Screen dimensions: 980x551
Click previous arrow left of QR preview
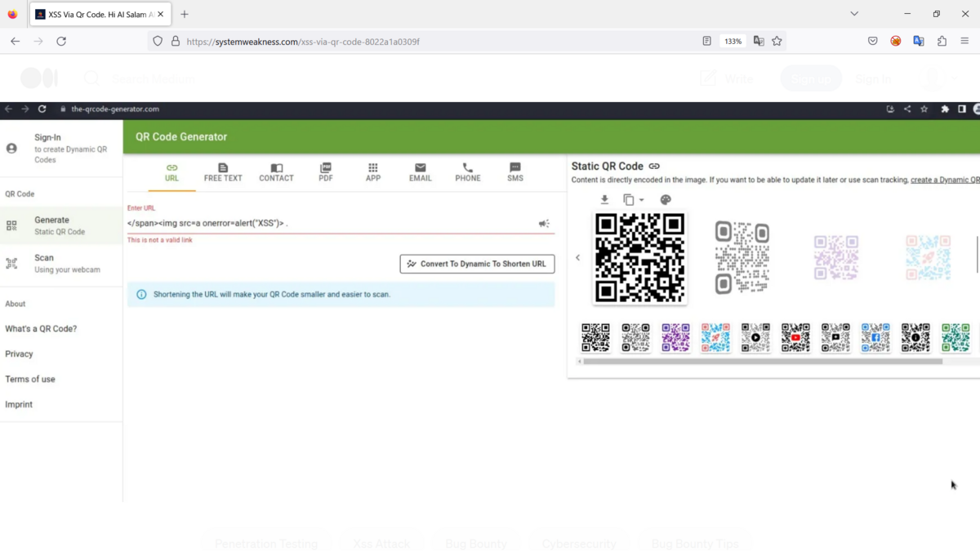tap(578, 258)
